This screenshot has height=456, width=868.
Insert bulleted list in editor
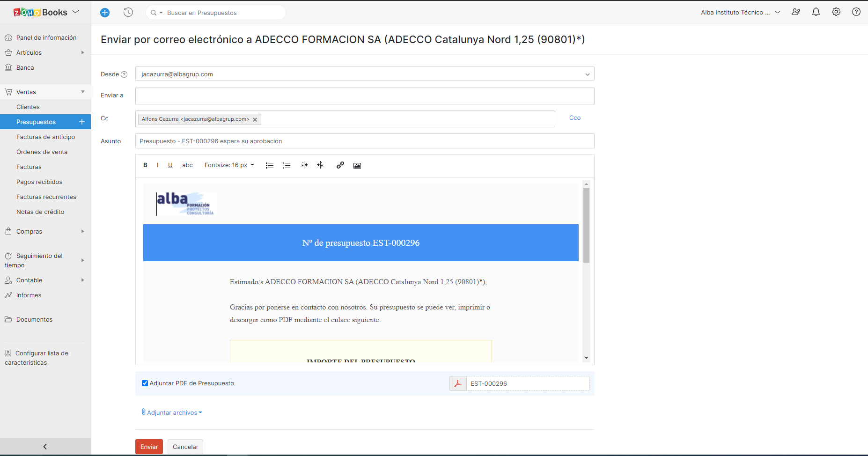click(x=270, y=165)
